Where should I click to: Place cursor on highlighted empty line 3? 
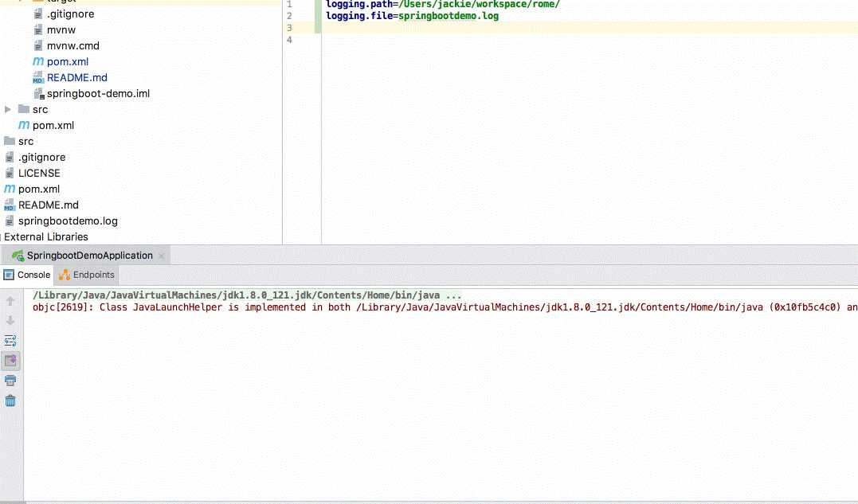[590, 28]
